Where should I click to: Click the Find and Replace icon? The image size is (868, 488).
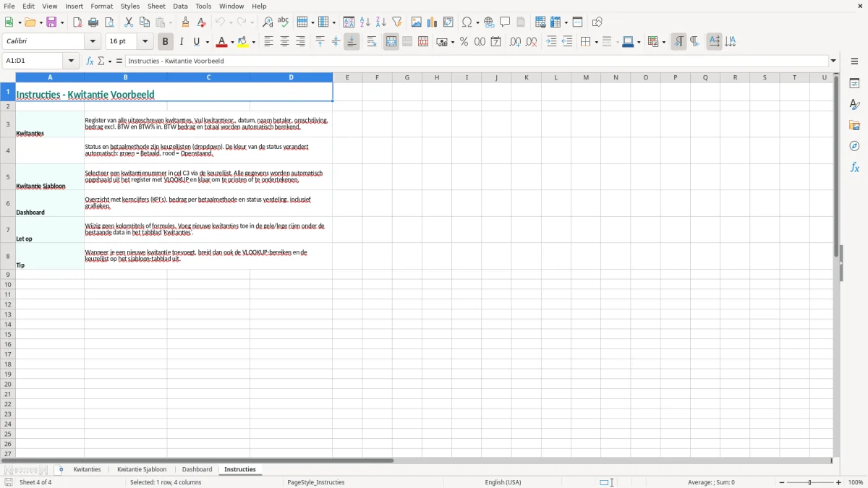[x=268, y=22]
